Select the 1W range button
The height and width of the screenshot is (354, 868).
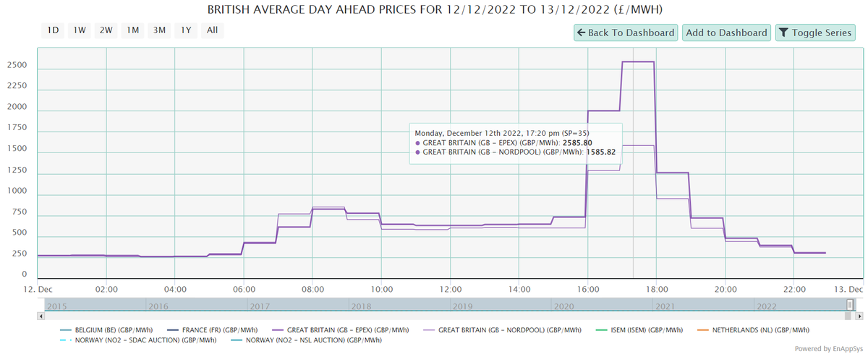pyautogui.click(x=80, y=30)
